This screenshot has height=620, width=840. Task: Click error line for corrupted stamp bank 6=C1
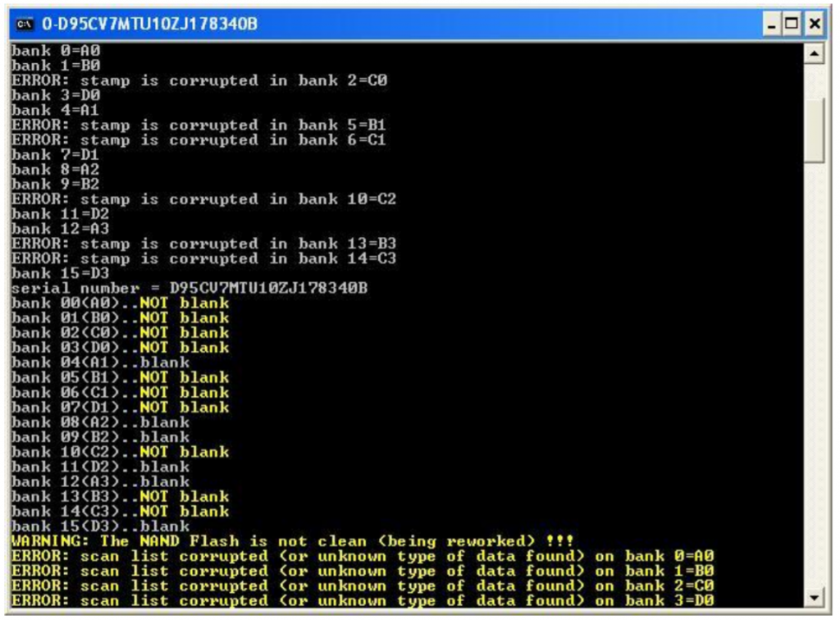pyautogui.click(x=199, y=140)
